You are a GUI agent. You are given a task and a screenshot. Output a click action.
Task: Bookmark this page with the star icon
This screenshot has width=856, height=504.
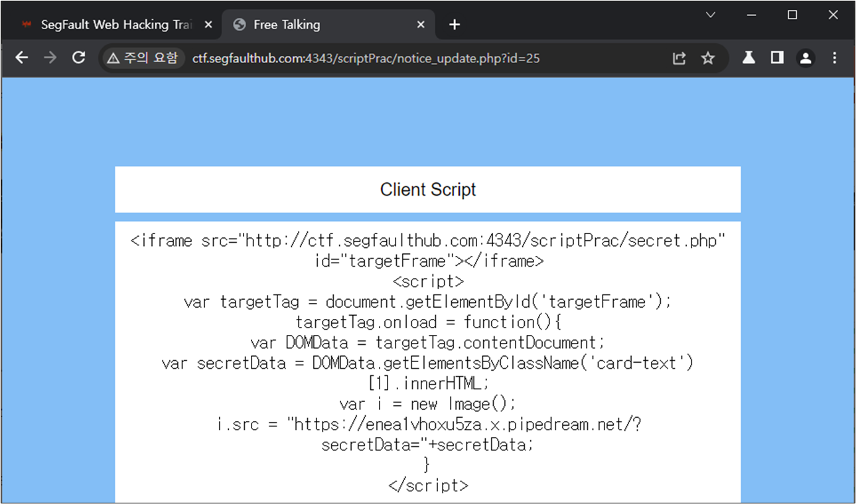[708, 58]
